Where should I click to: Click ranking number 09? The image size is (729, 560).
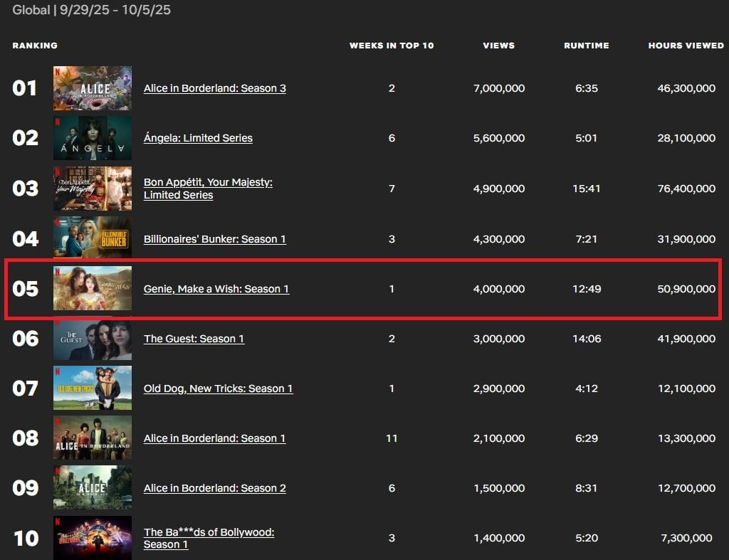point(25,488)
